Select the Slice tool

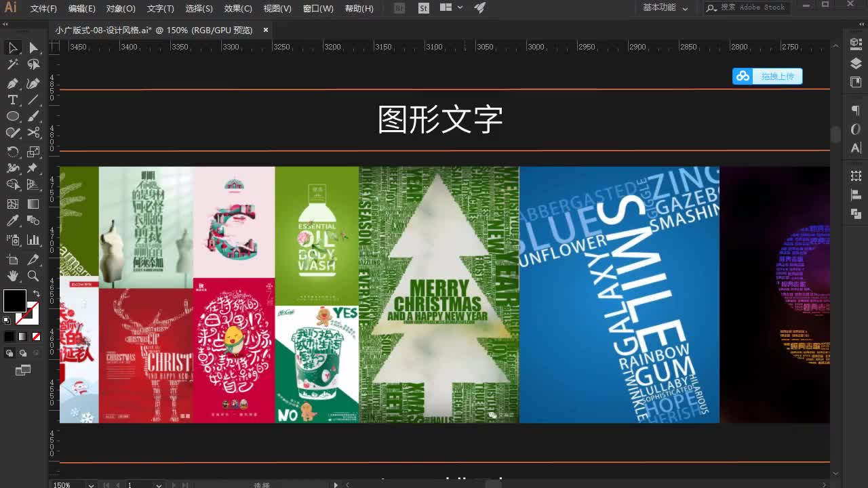pos(33,260)
